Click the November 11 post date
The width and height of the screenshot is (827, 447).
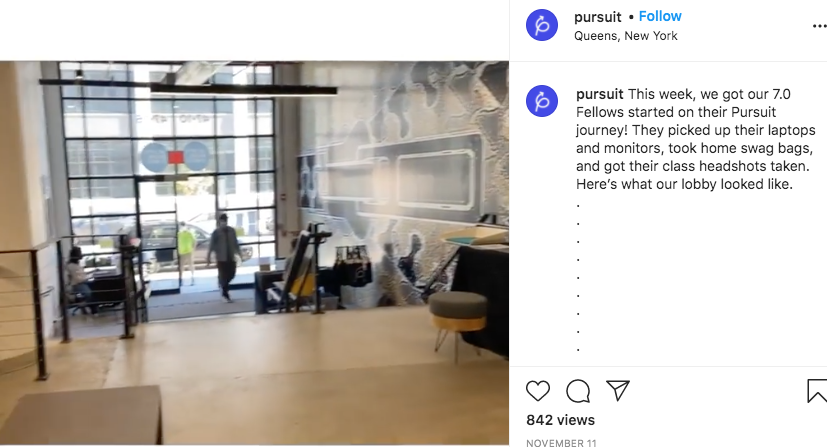(x=561, y=443)
